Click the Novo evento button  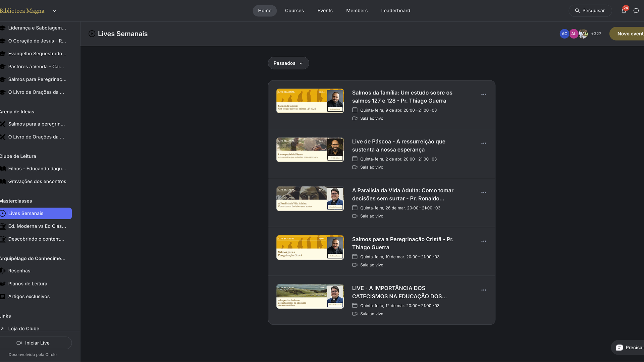tap(627, 34)
